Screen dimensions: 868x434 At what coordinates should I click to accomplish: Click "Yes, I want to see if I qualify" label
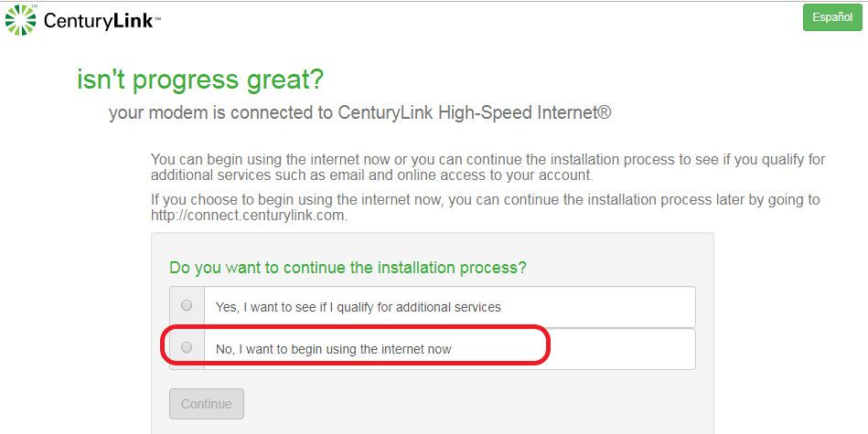(358, 307)
